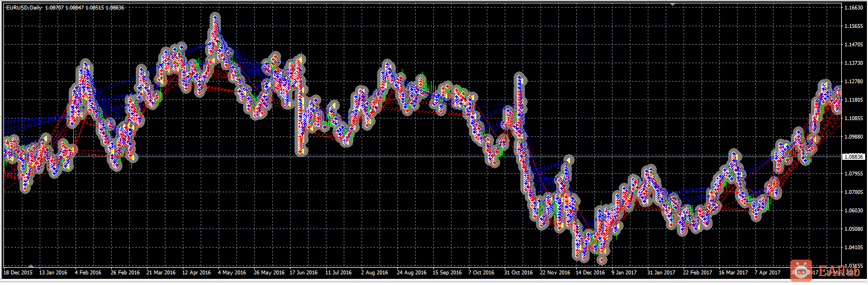Click the 13 Jan 2016 date label
The height and width of the screenshot is (285, 868).
pos(53,273)
